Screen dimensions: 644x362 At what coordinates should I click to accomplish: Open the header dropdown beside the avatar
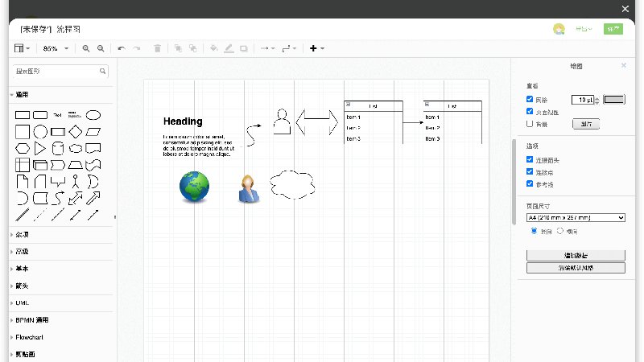tap(584, 29)
